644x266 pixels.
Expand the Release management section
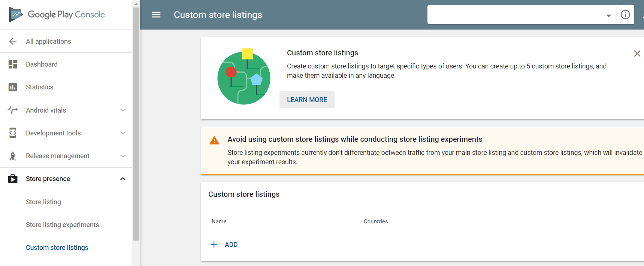123,156
